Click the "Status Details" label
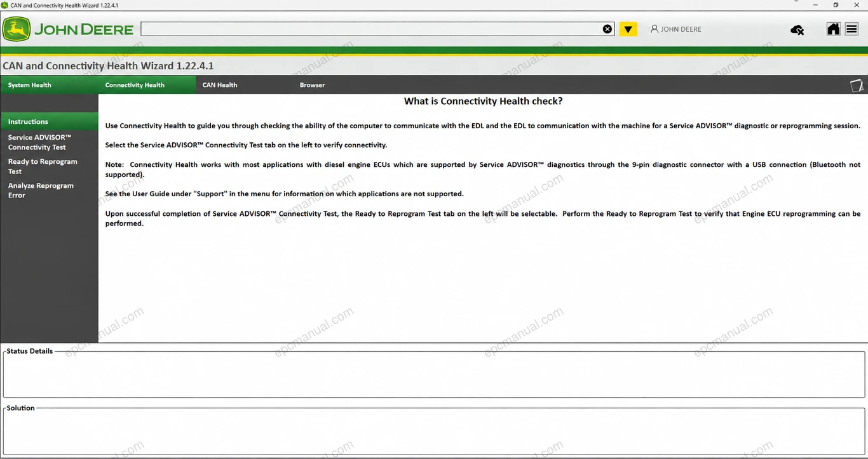 [x=30, y=351]
